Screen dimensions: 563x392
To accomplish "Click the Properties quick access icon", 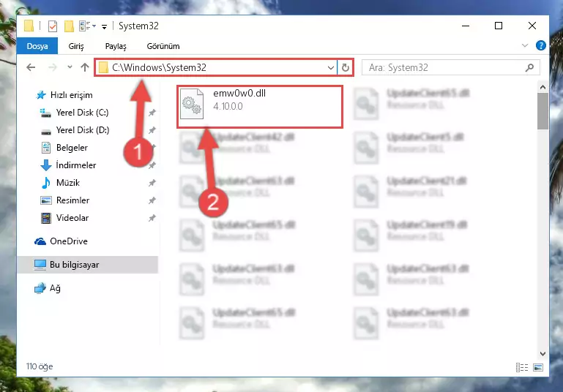I will (53, 26).
